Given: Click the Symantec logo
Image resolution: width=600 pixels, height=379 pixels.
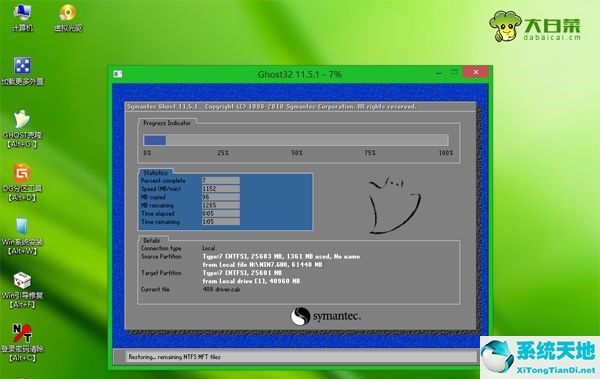Looking at the screenshot, I should pos(326,316).
